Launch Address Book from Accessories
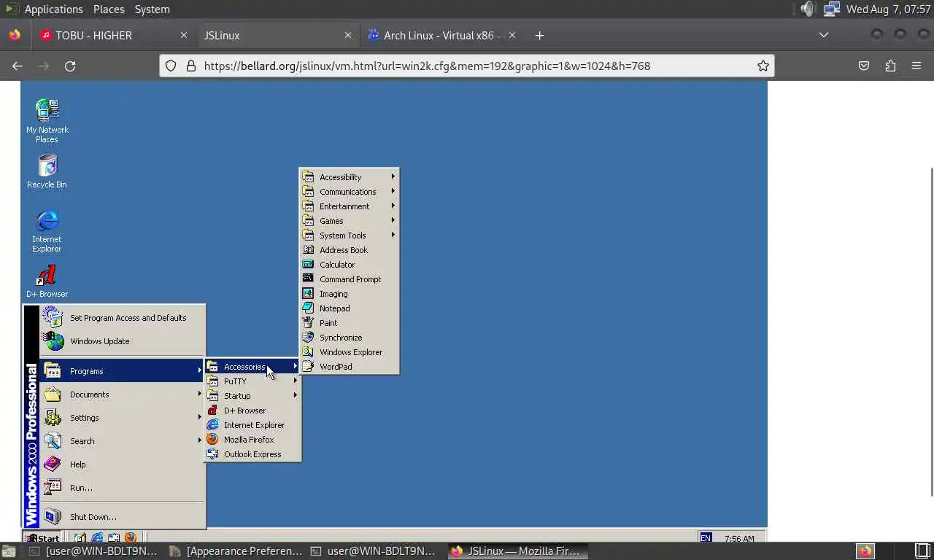The image size is (934, 560). tap(350, 250)
